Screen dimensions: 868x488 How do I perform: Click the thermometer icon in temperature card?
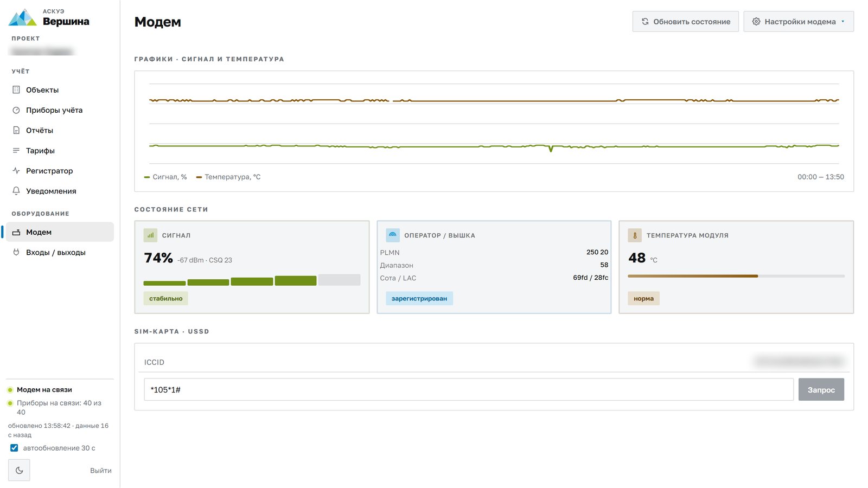[635, 235]
